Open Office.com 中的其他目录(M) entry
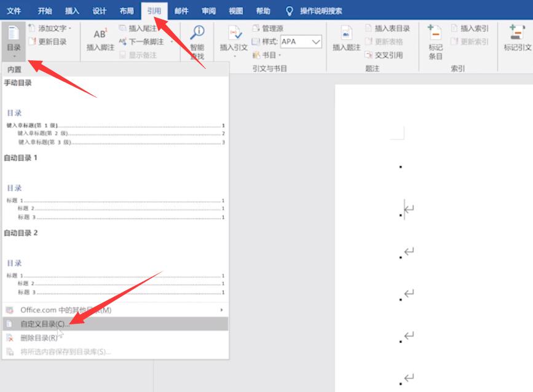533x392 pixels. (115, 310)
